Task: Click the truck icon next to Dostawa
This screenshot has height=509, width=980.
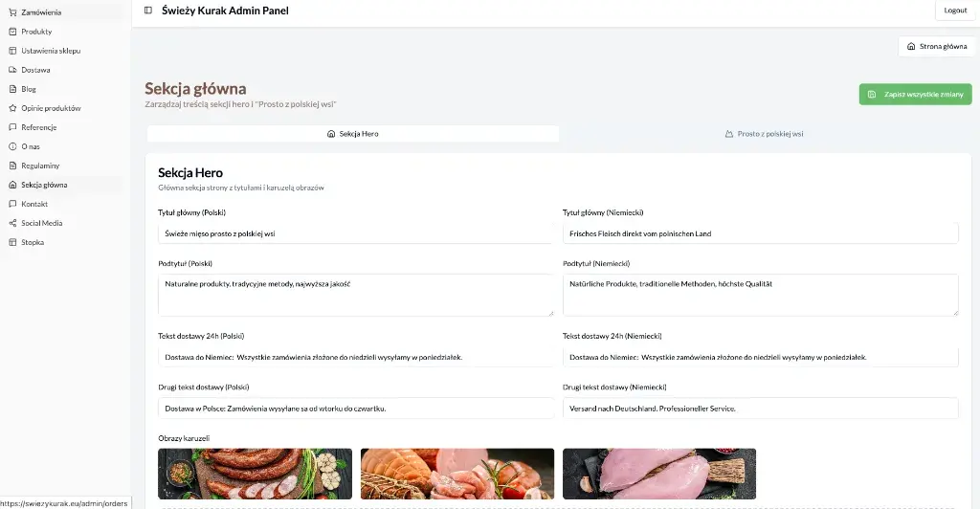Action: (12, 70)
